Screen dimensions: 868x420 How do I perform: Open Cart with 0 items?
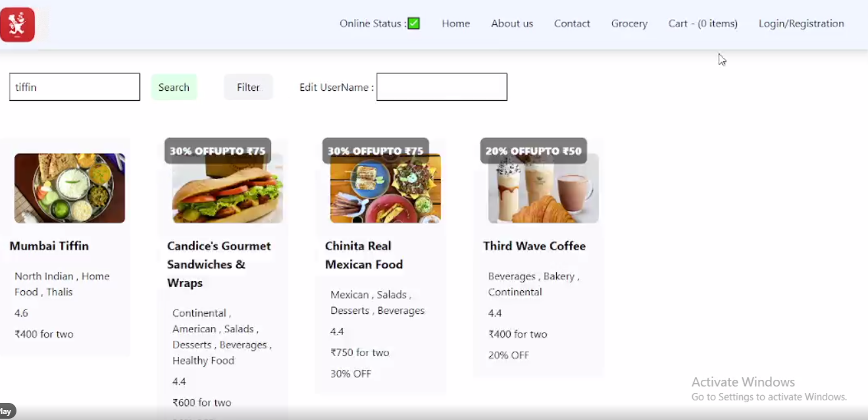703,24
